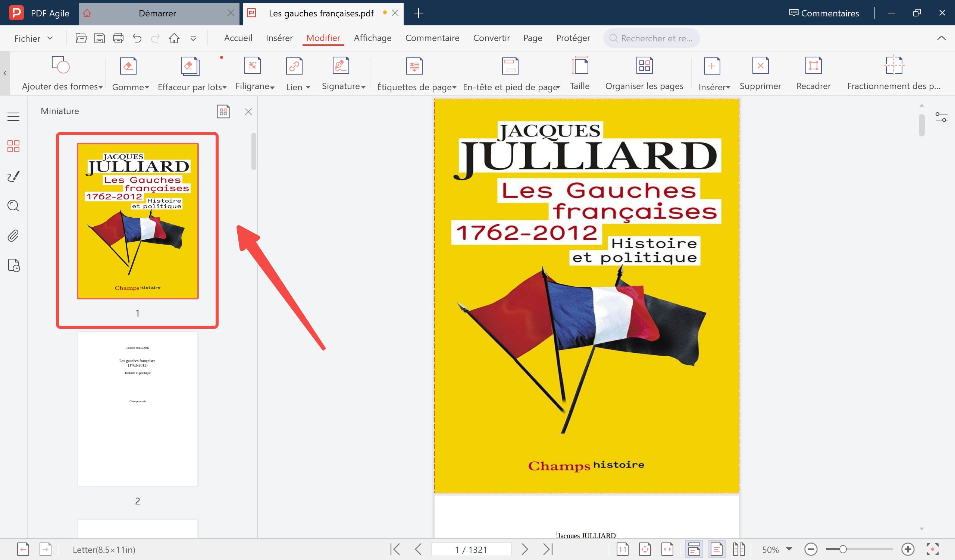Open a new tab with plus button

pos(419,13)
